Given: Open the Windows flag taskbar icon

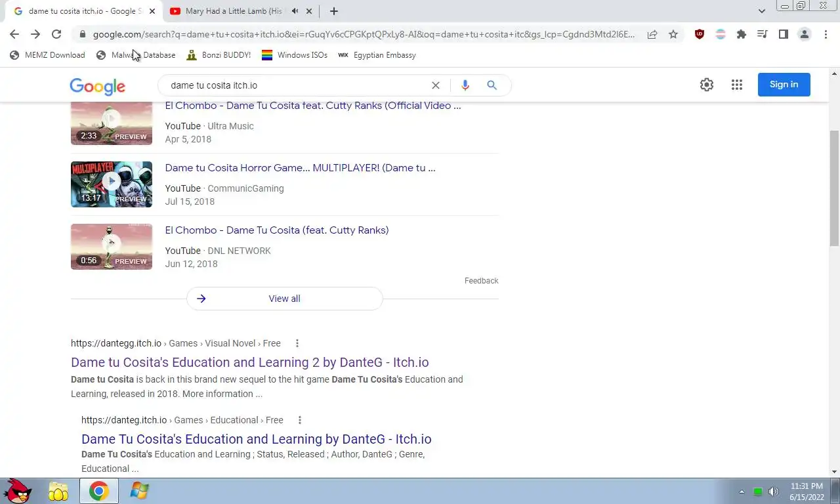Looking at the screenshot, I should [x=139, y=491].
